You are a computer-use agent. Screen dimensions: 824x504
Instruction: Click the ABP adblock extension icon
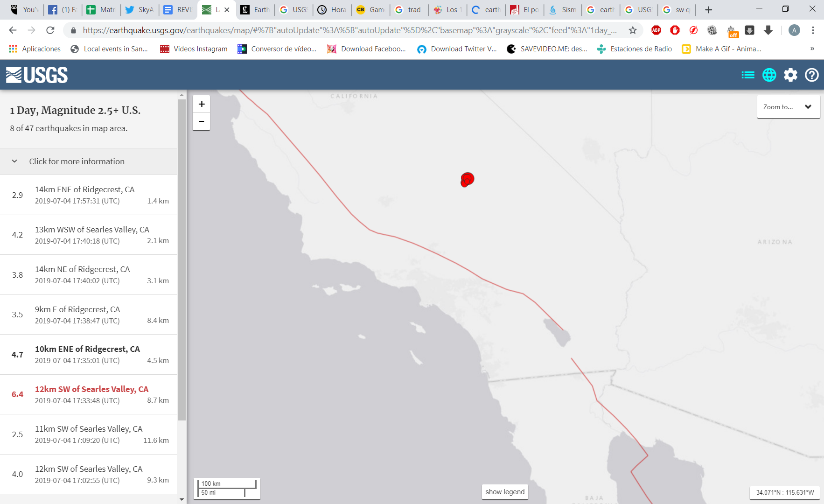[x=656, y=30]
